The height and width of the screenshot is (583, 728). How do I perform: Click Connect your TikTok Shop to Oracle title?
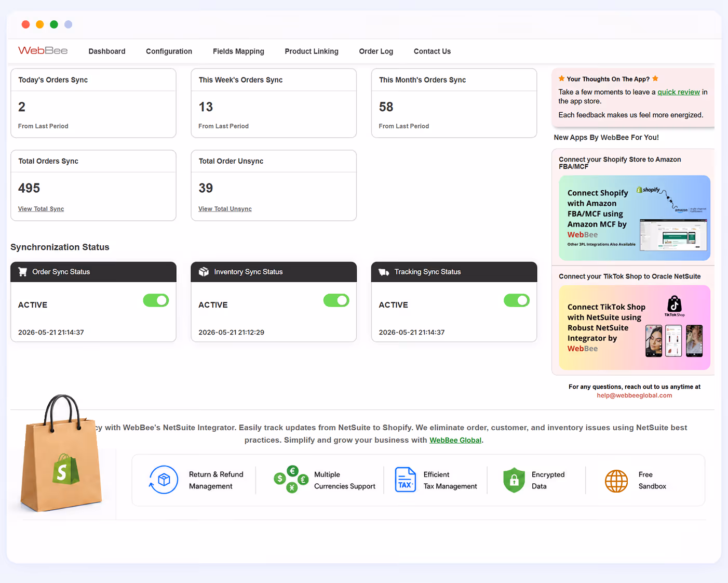630,276
